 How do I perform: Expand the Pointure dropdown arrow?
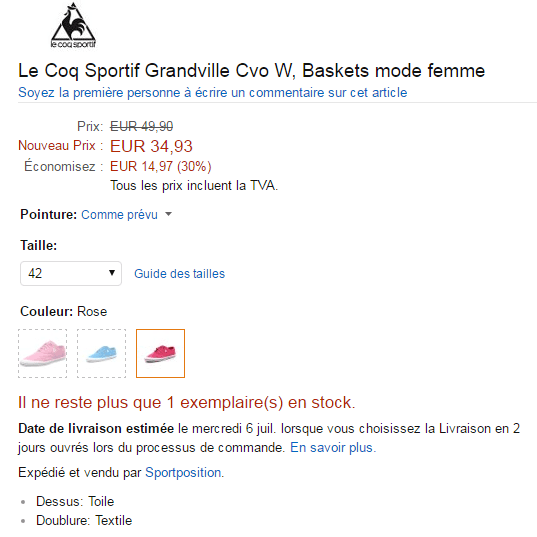coord(168,214)
